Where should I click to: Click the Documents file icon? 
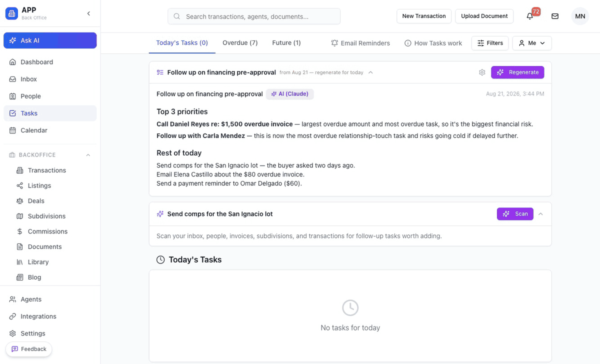click(20, 246)
